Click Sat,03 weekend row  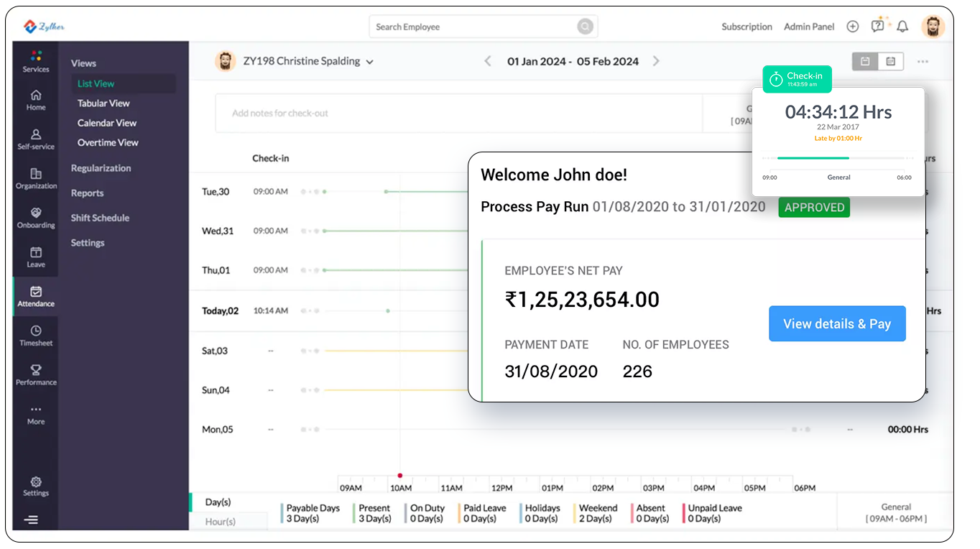pos(329,351)
